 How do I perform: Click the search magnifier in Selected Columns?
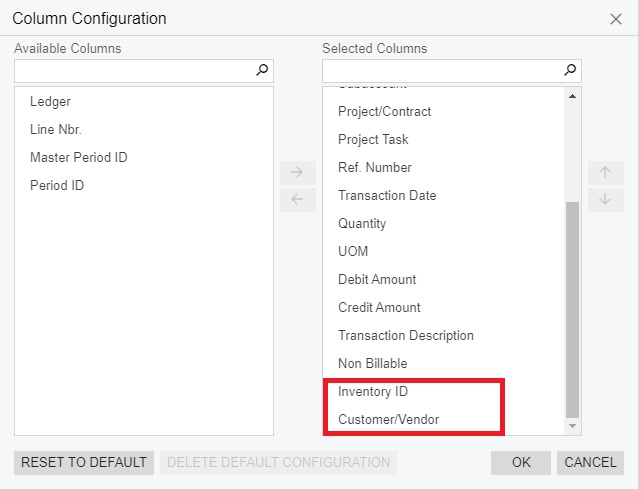coord(570,70)
